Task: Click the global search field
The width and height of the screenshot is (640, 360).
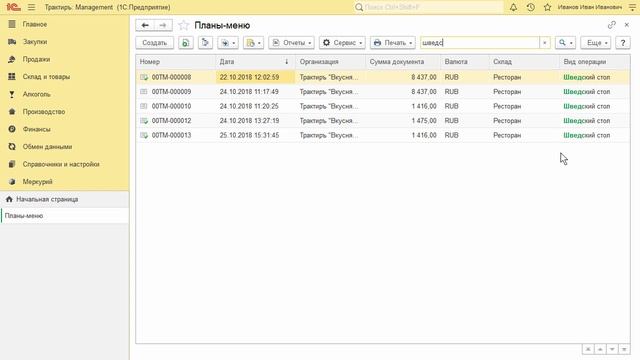Action: [x=429, y=7]
